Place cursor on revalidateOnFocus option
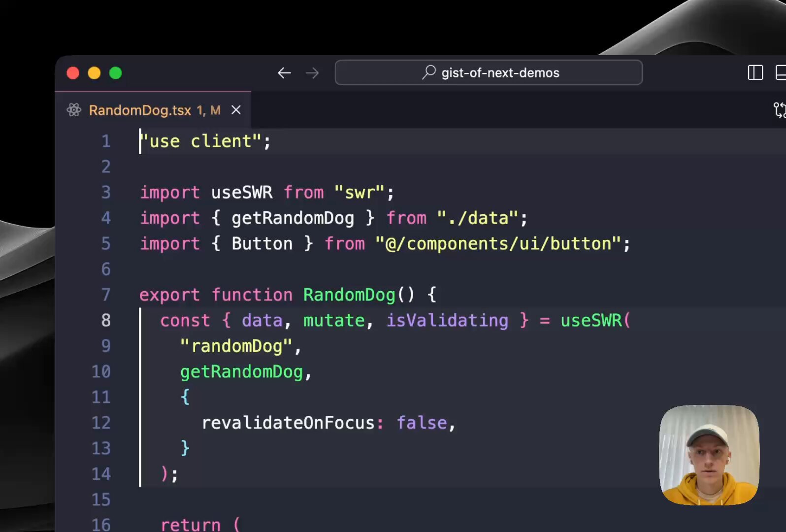The image size is (786, 532). tap(288, 423)
